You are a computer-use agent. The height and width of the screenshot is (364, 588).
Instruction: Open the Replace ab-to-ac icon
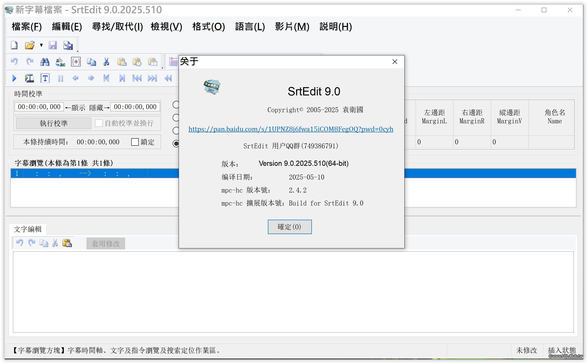point(60,62)
